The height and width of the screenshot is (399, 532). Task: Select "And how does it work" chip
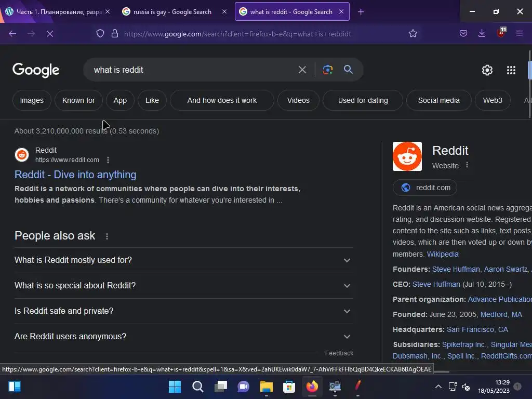222,100
